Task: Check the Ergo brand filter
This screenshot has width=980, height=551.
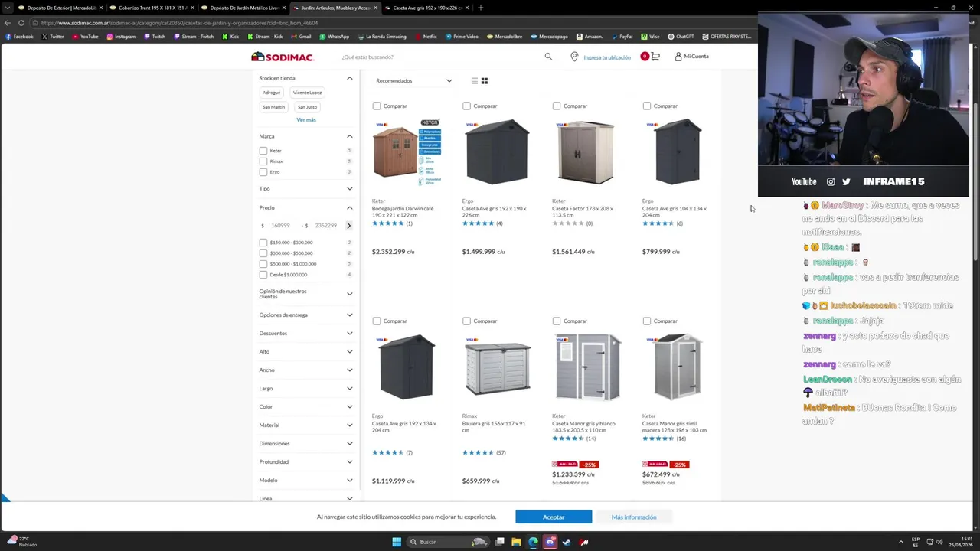Action: [x=263, y=172]
